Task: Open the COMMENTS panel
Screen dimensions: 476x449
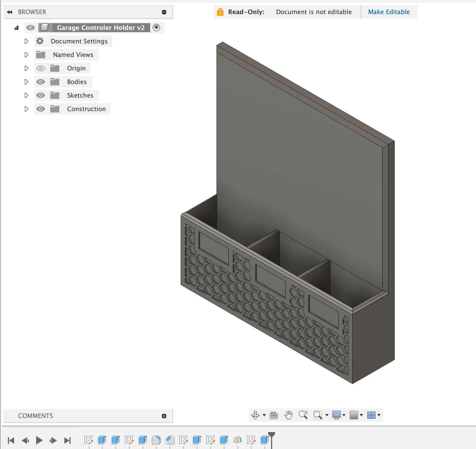Action: [x=35, y=416]
